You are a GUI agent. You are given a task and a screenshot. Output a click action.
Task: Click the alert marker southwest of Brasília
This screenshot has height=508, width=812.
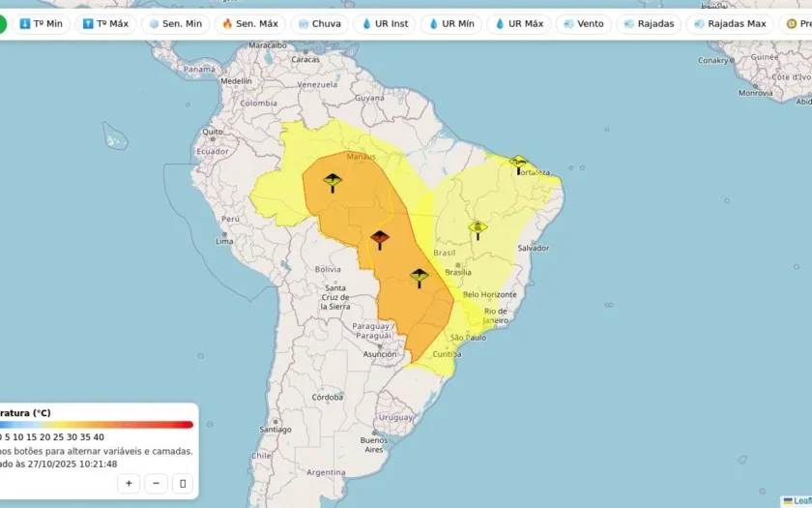point(419,278)
